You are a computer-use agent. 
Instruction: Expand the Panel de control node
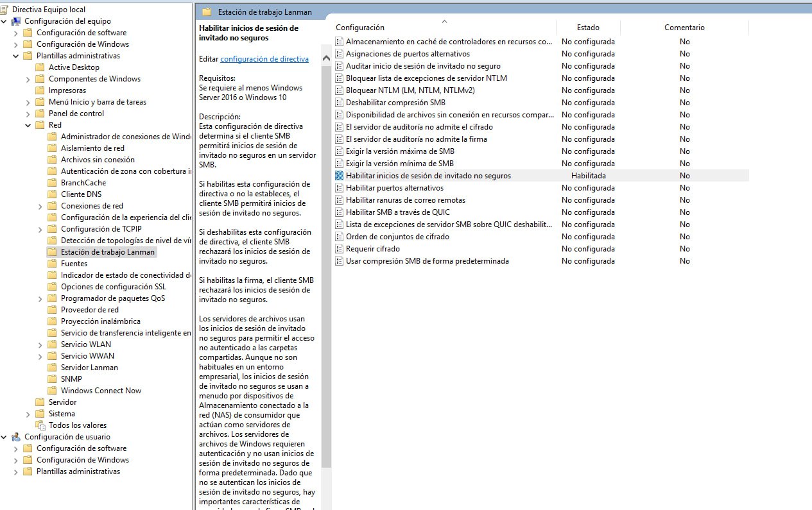tap(28, 114)
